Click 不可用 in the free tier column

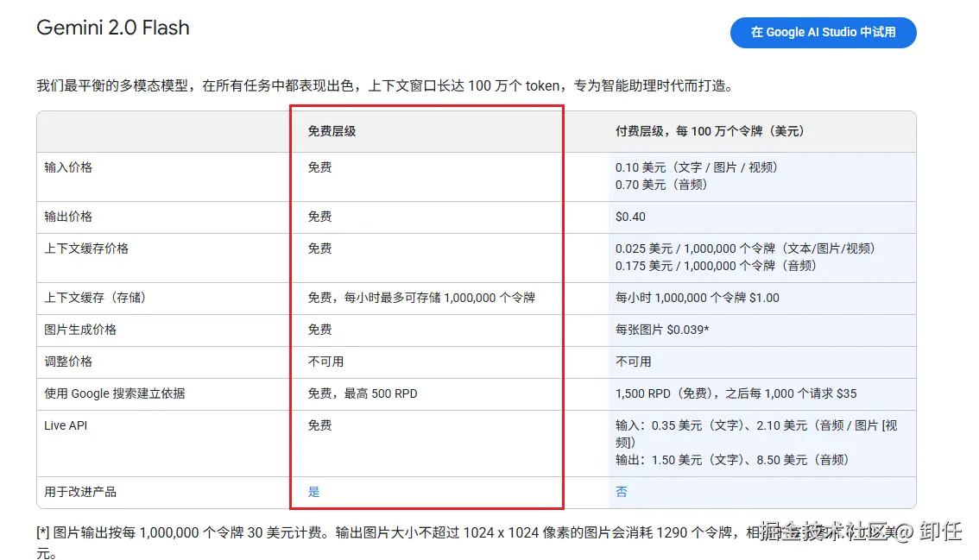tap(325, 362)
